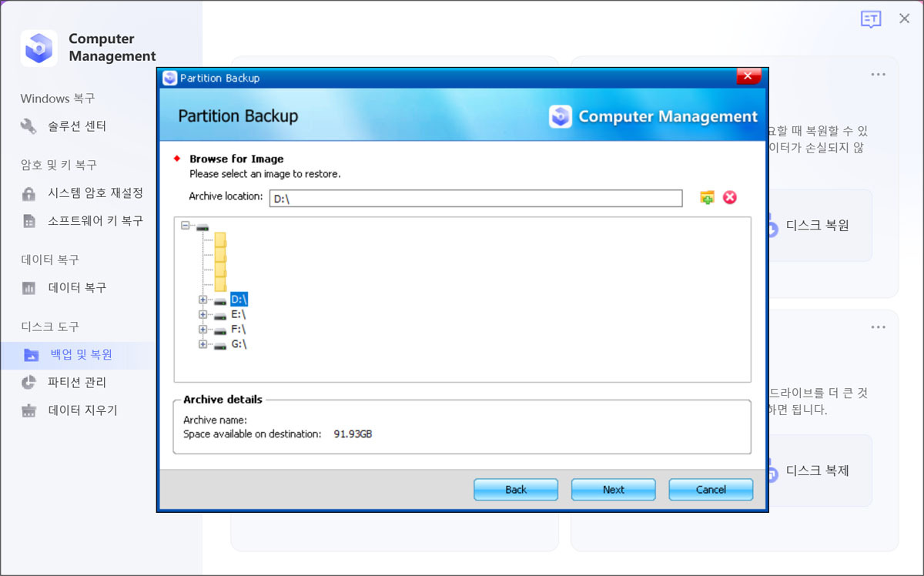Image resolution: width=924 pixels, height=576 pixels.
Task: Click the Computer Management logo in the sidebar
Action: point(38,48)
